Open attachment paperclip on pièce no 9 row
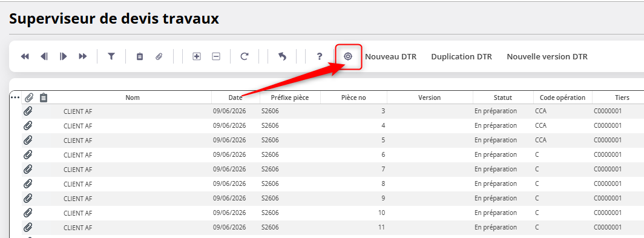The width and height of the screenshot is (644, 238). [28, 199]
